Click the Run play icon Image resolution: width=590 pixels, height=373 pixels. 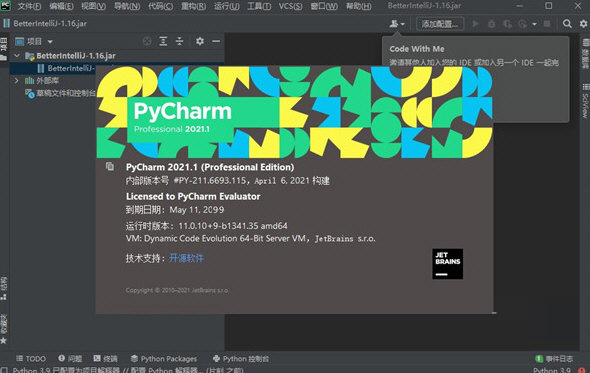[x=475, y=24]
